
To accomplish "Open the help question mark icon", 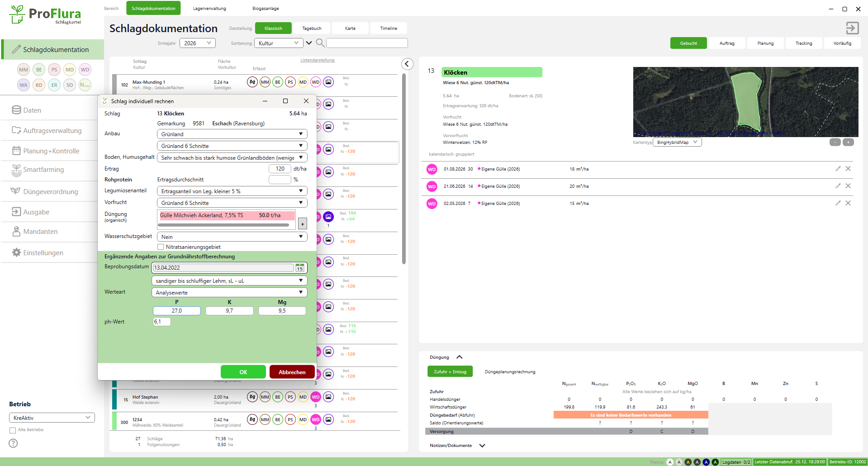I will [14, 443].
